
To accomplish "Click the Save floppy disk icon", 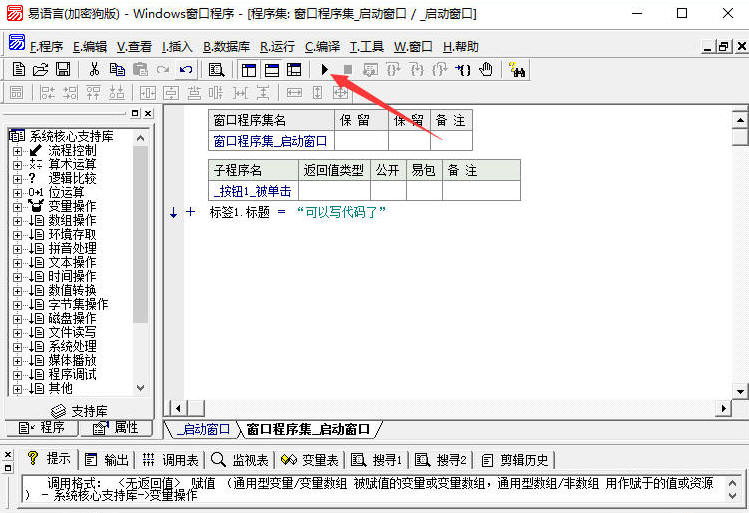I will coord(62,69).
